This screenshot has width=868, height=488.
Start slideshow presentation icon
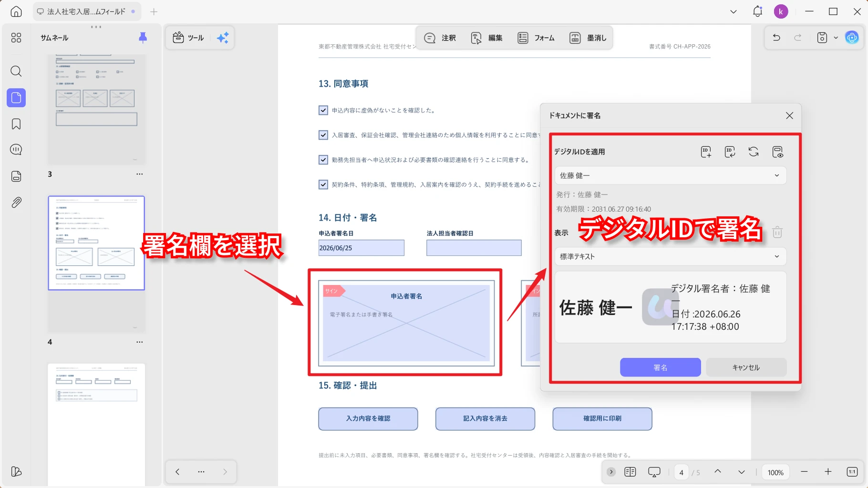(x=654, y=472)
